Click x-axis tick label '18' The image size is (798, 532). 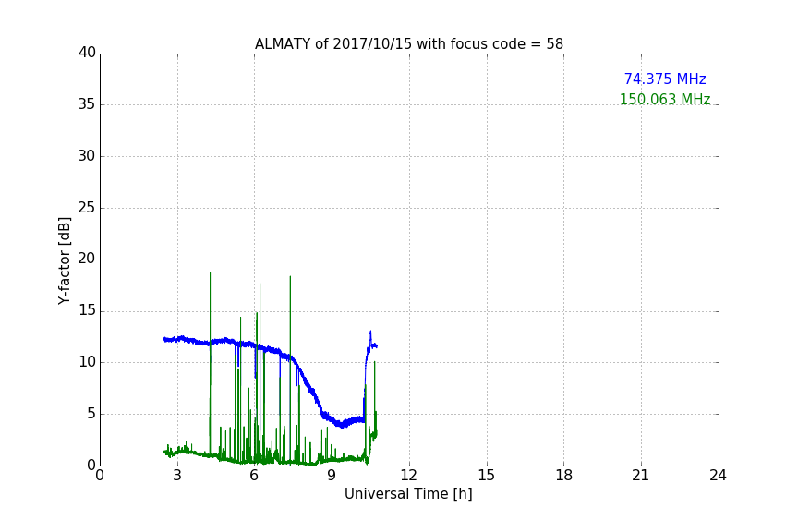click(564, 476)
